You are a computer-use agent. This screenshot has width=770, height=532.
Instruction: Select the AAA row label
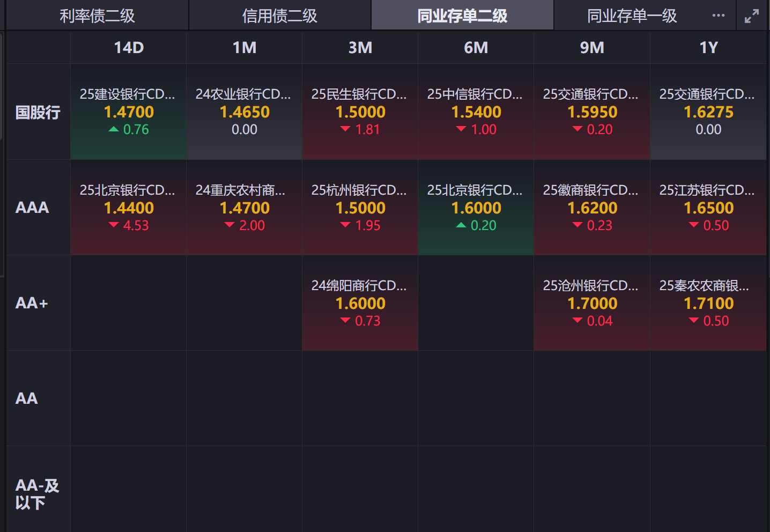38,208
